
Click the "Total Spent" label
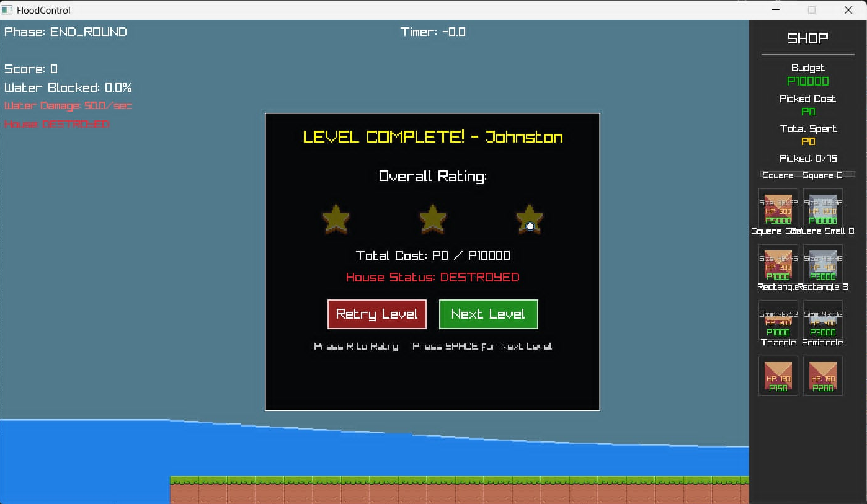click(x=808, y=129)
